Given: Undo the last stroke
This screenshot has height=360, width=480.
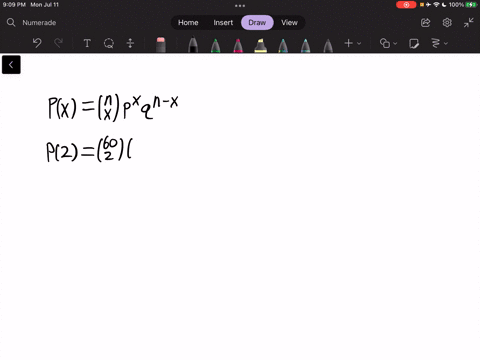Looking at the screenshot, I should click(x=37, y=43).
